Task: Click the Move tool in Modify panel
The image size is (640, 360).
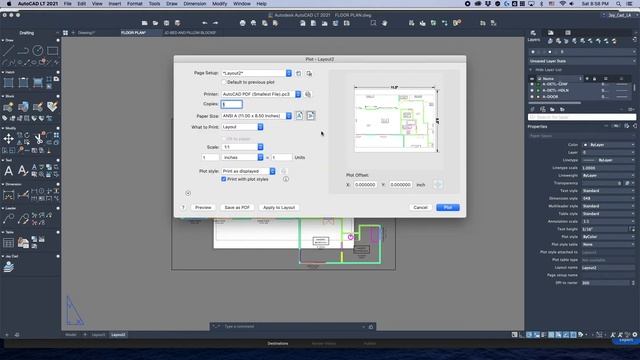Action: click(9, 139)
